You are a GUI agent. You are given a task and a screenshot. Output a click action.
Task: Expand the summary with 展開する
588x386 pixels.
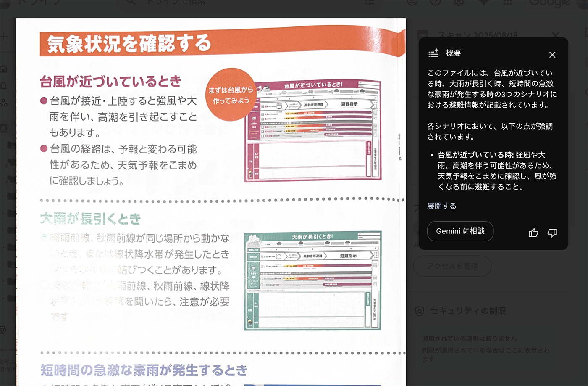441,206
